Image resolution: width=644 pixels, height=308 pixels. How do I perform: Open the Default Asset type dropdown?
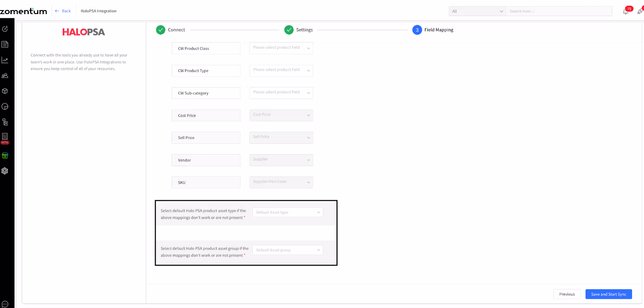point(288,212)
